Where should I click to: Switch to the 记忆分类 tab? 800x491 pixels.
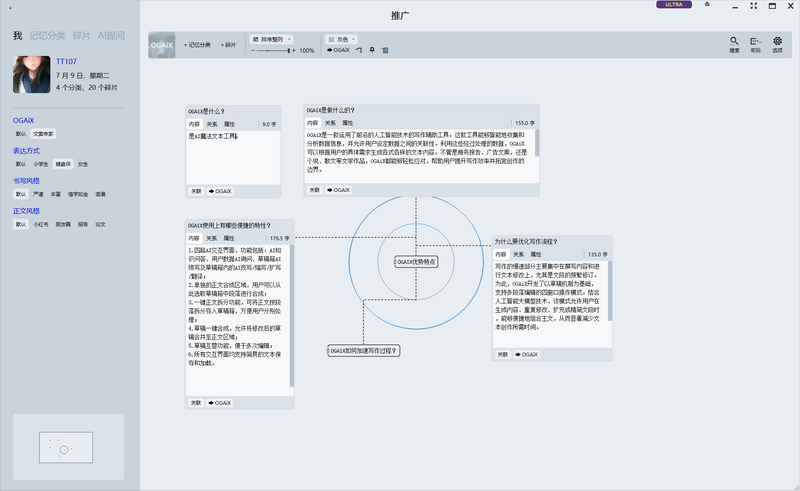[48, 36]
